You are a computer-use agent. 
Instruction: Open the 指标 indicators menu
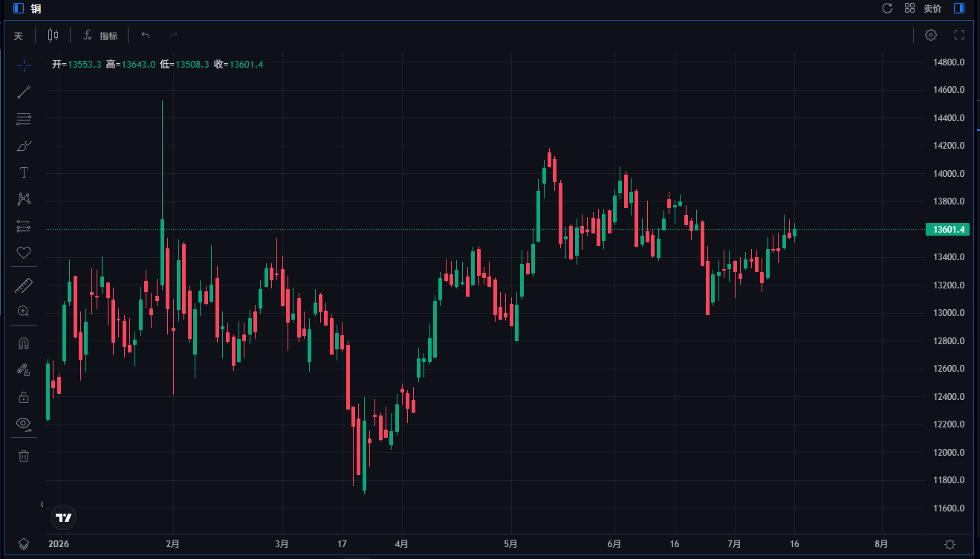coord(100,36)
